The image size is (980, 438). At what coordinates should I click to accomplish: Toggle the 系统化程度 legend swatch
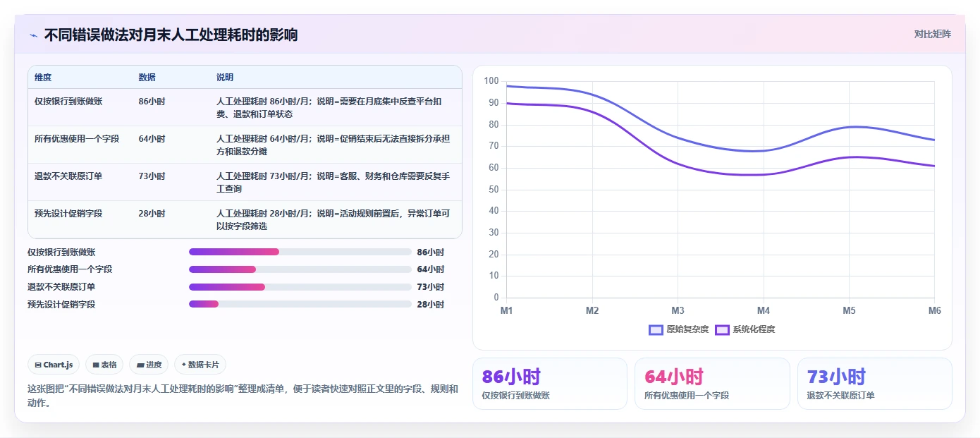(x=722, y=329)
